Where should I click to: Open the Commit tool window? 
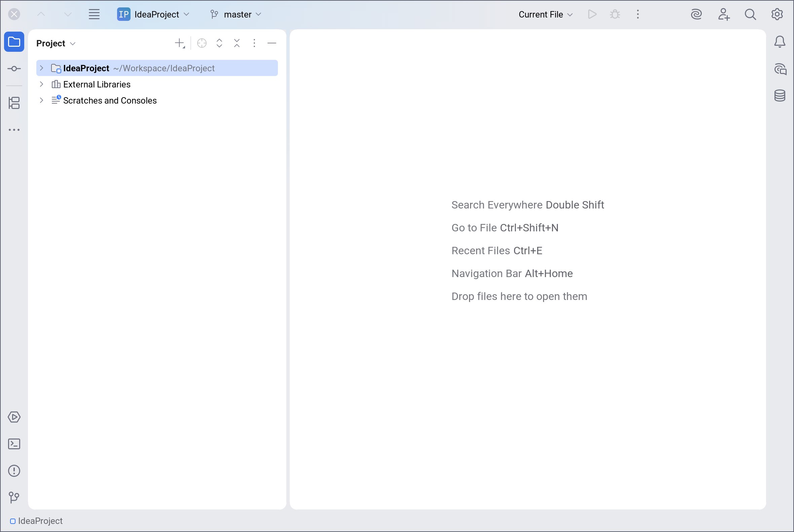[x=14, y=69]
